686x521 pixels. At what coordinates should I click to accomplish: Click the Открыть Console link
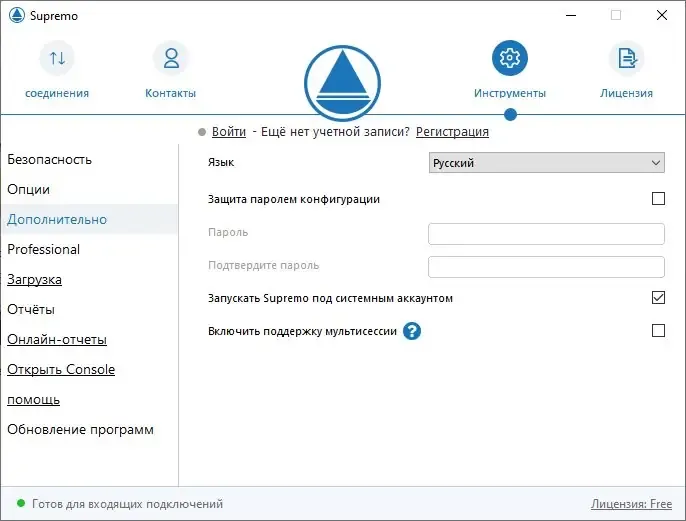point(61,370)
